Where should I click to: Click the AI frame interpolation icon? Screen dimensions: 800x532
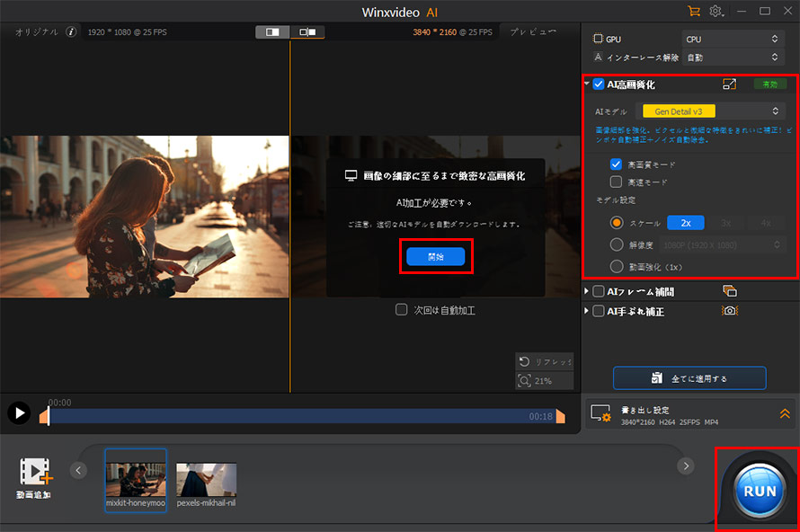pyautogui.click(x=730, y=291)
